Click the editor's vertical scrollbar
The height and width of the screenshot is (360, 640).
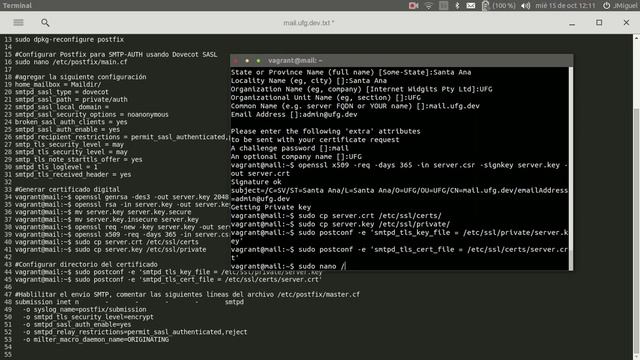pyautogui.click(x=636, y=197)
